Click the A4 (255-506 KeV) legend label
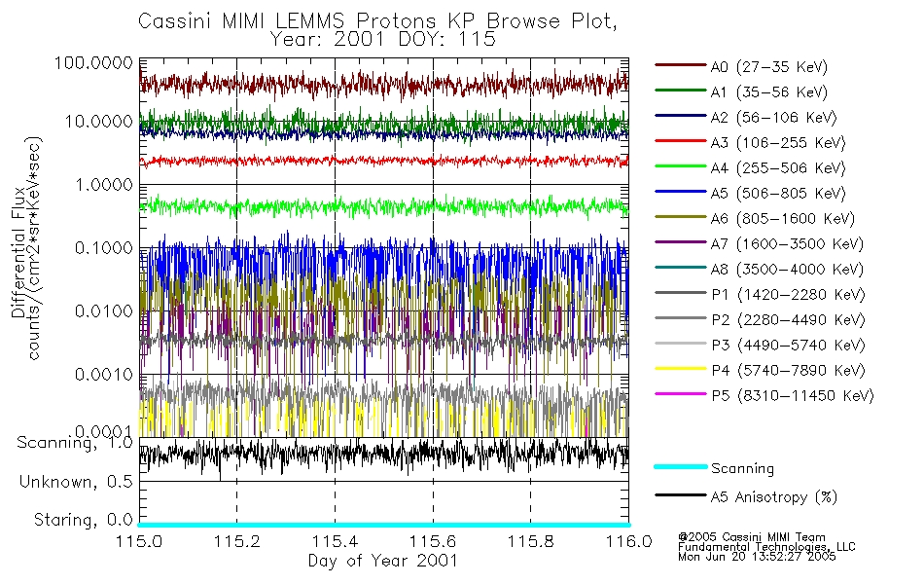924x584 pixels. [x=778, y=168]
